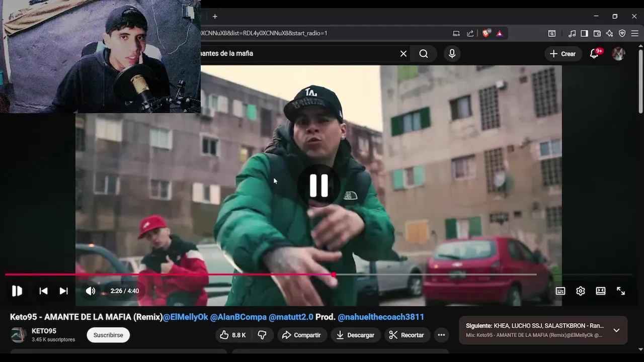Toggle subtitles on the player
Viewport: 644px width, 362px height.
coord(560,291)
